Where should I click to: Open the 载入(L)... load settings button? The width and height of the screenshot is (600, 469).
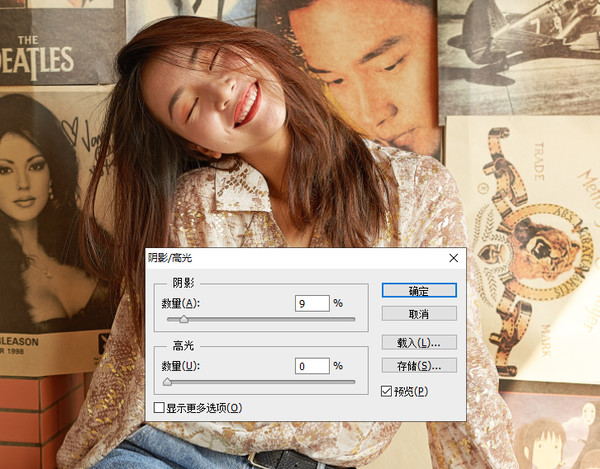coord(419,342)
